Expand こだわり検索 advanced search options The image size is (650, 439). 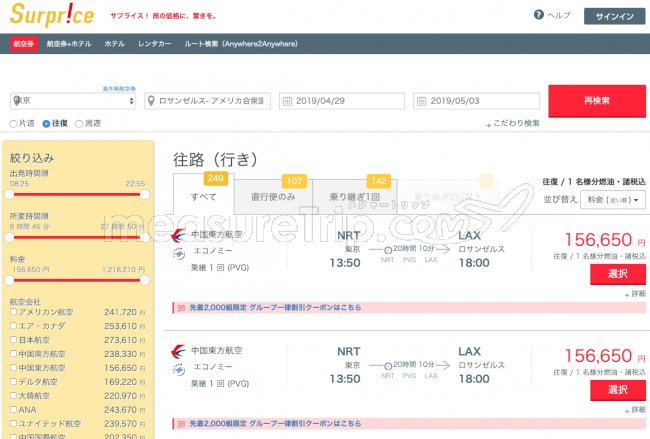point(513,124)
